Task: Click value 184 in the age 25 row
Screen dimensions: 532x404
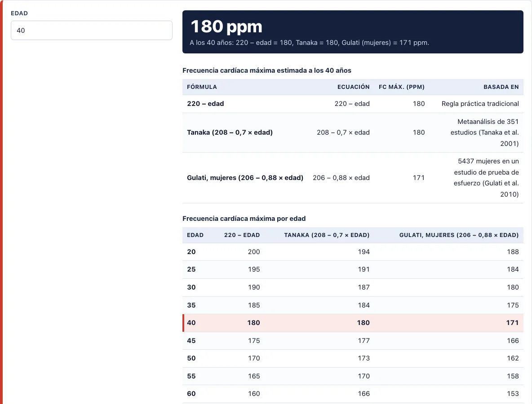Action: click(513, 269)
